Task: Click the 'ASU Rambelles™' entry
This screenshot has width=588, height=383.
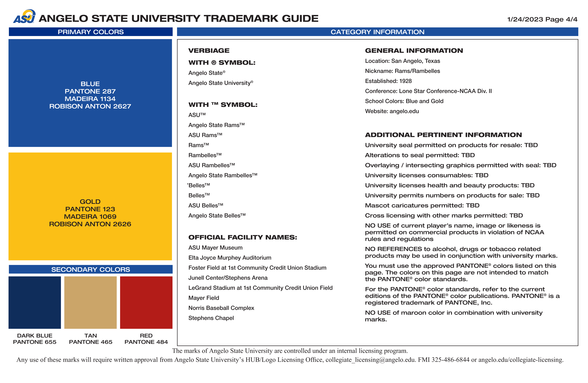Action: 212,165
